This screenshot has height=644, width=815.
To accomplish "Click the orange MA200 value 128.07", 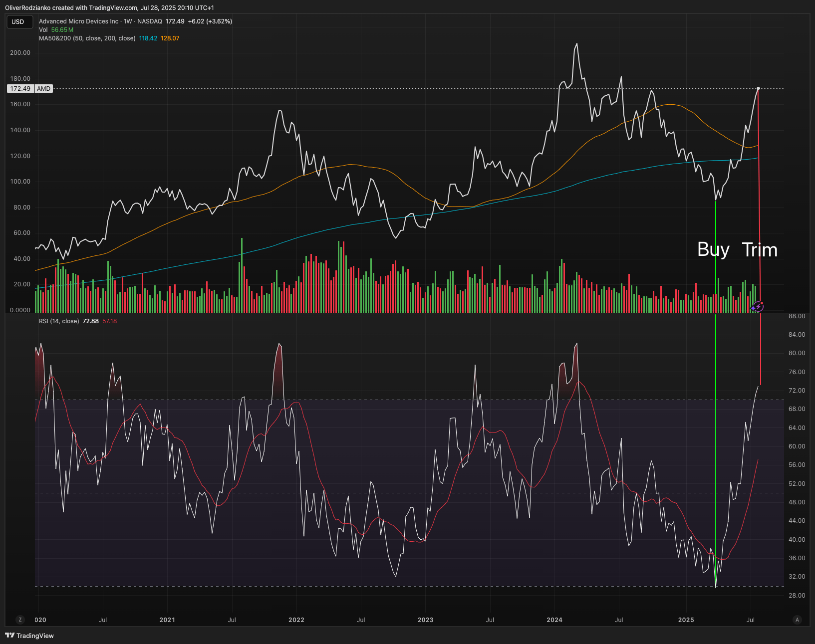I will click(170, 38).
